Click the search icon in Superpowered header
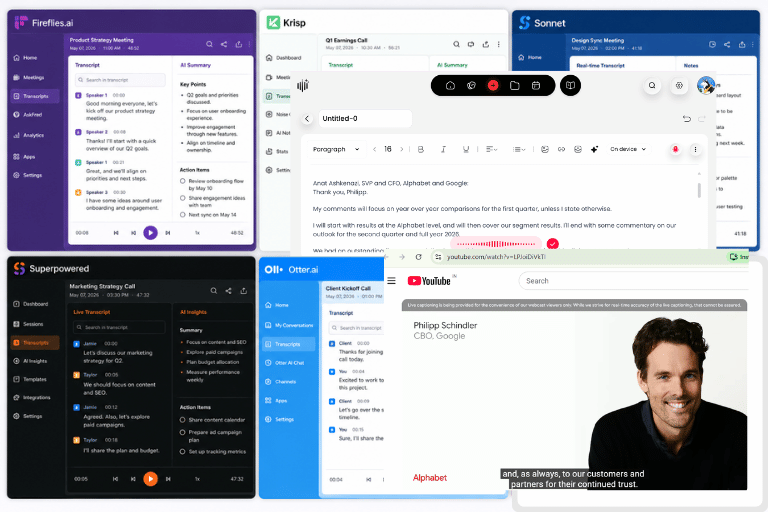This screenshot has height=512, width=768. 214,291
